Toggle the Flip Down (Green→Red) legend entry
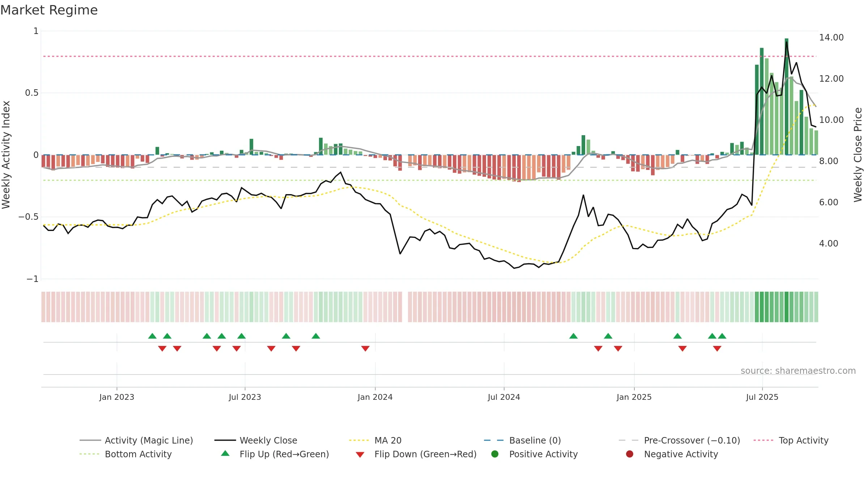 click(x=416, y=454)
